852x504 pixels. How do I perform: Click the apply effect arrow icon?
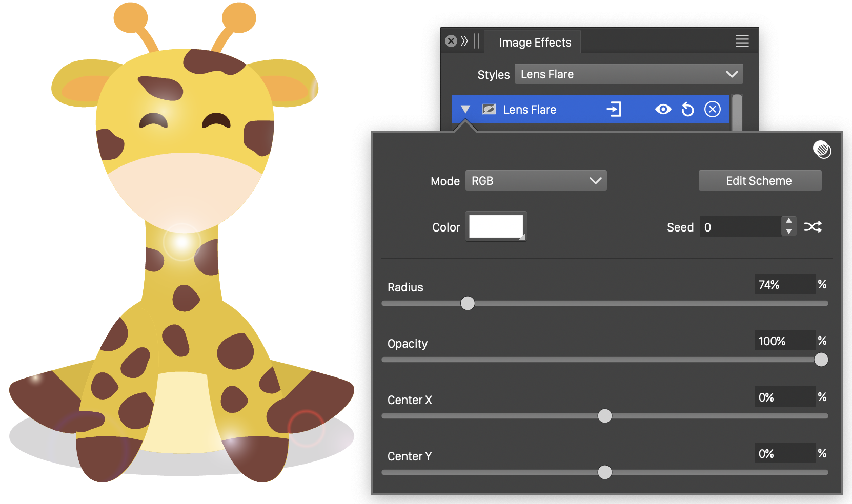614,109
